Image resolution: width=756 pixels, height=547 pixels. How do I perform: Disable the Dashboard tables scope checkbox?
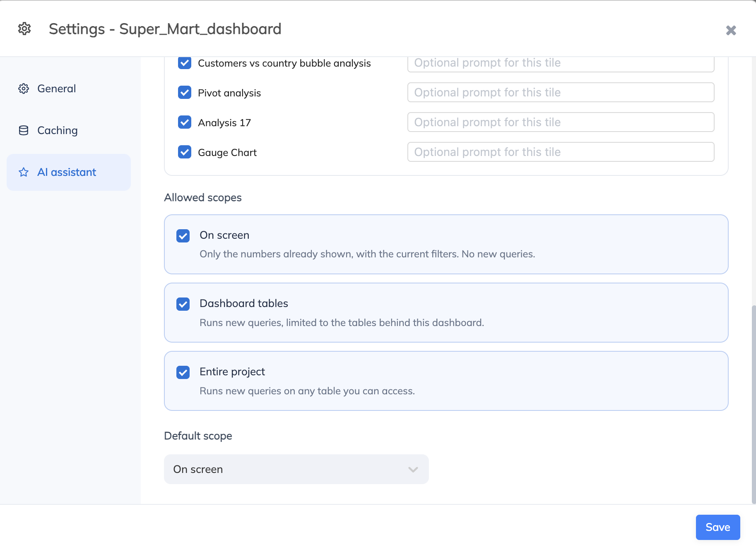[183, 304]
